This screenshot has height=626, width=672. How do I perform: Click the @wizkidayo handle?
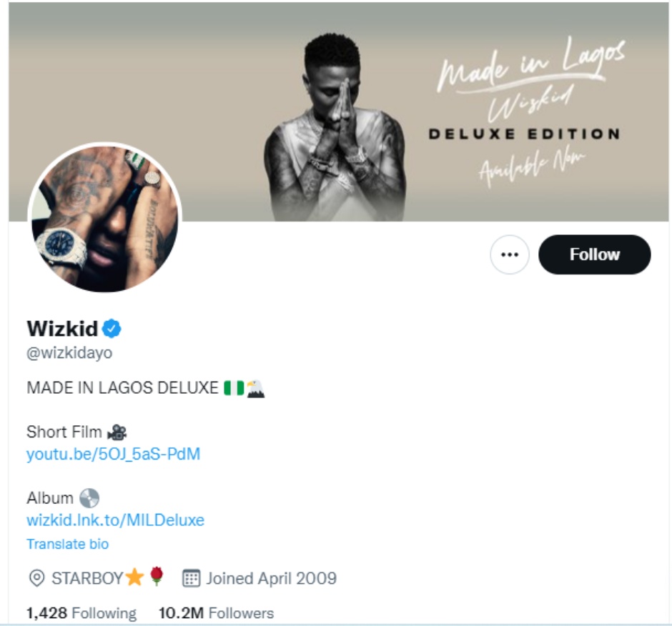point(69,352)
